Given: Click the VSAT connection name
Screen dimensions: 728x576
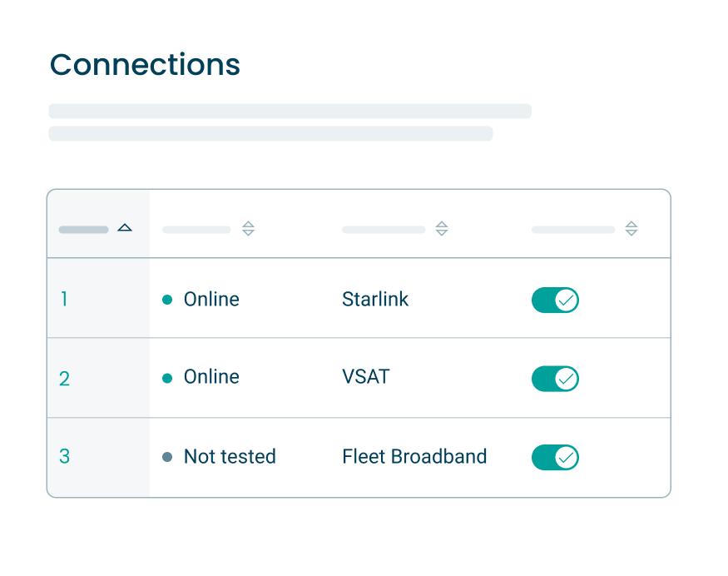Looking at the screenshot, I should point(366,377).
